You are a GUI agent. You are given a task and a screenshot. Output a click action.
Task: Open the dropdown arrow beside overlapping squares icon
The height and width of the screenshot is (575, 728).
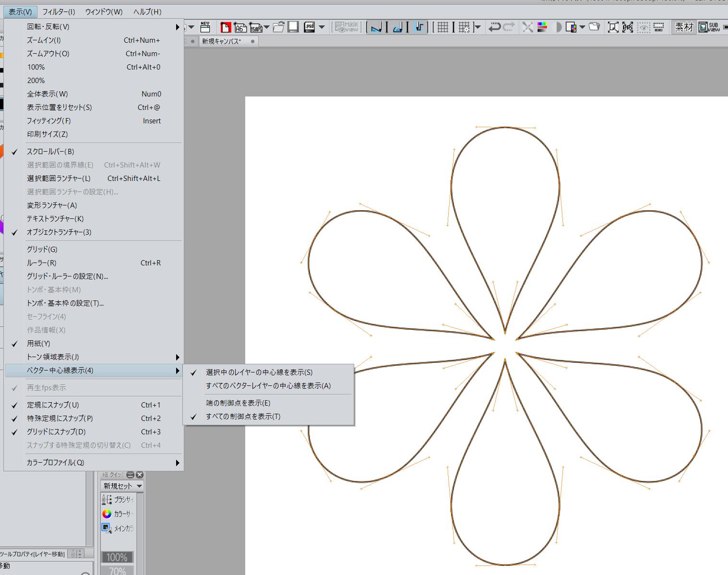pos(582,27)
